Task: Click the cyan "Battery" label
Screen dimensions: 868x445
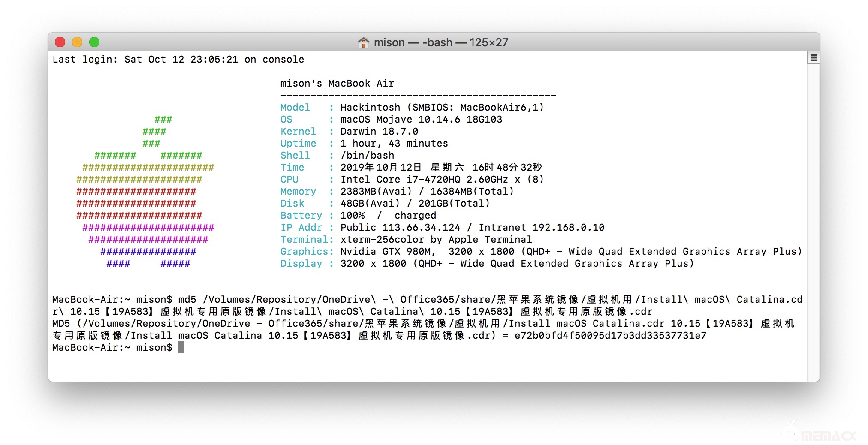Action: click(301, 215)
